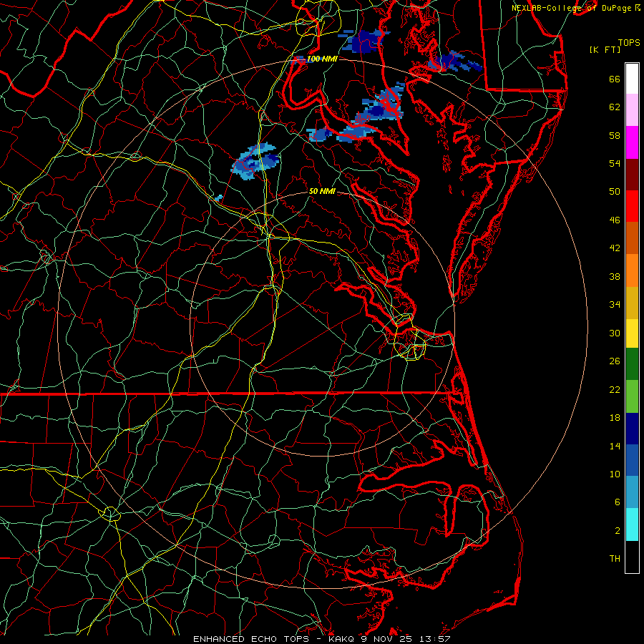Image resolution: width=644 pixels, height=644 pixels.
Task: Click the TOPS legend title
Action: pyautogui.click(x=629, y=43)
